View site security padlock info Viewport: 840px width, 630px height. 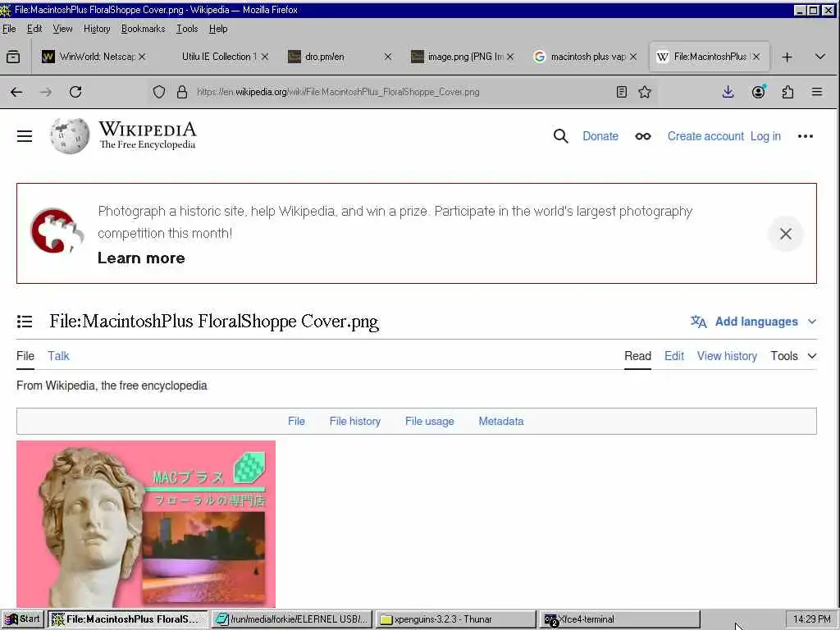pos(182,92)
